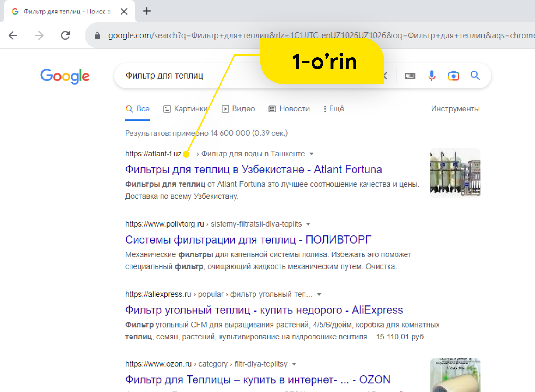
Task: Expand options arrow for atlant-f.uz result
Action: (312, 154)
